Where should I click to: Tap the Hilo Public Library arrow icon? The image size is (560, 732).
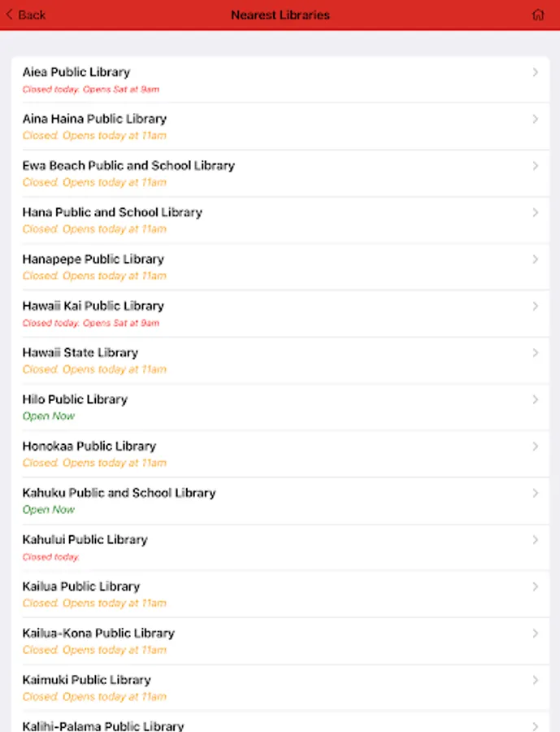click(x=535, y=399)
